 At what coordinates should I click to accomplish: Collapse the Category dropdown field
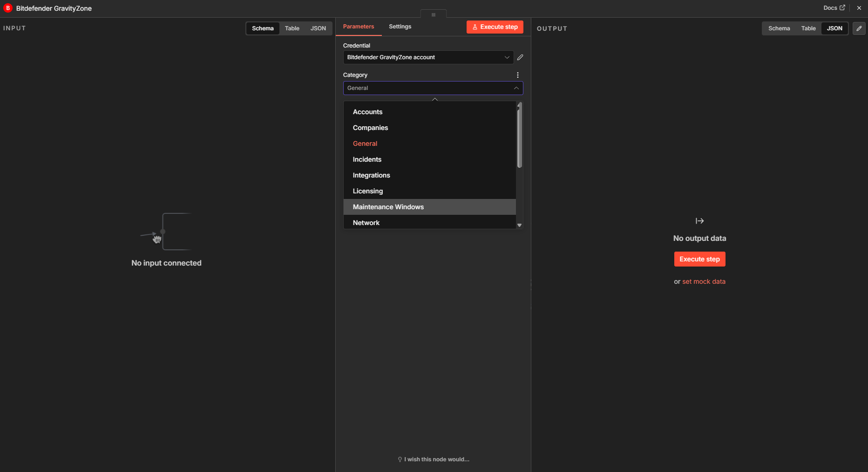pyautogui.click(x=433, y=88)
